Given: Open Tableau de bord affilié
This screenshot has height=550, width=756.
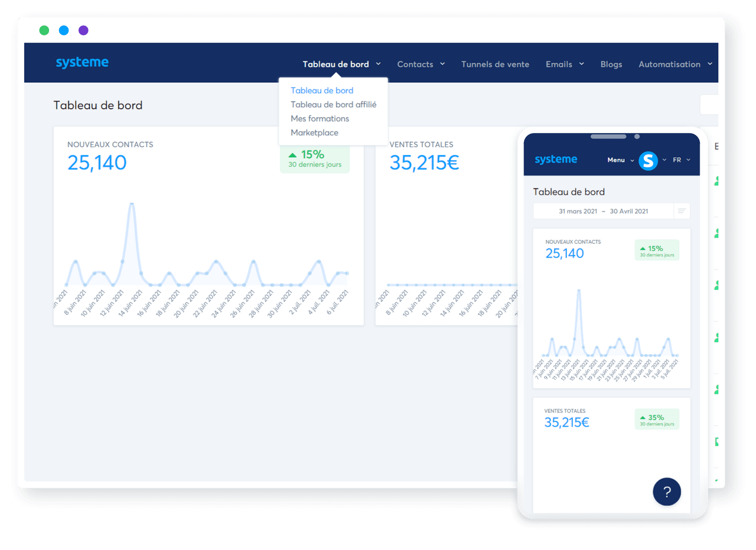Looking at the screenshot, I should (x=334, y=104).
